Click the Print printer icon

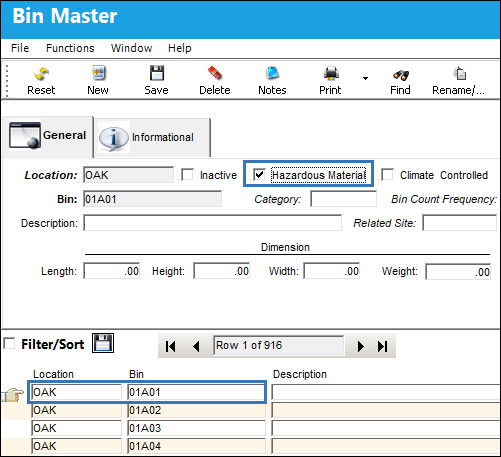[x=331, y=73]
